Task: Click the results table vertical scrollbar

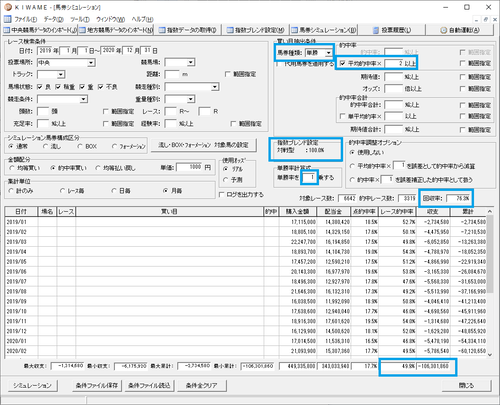Action: pyautogui.click(x=489, y=283)
